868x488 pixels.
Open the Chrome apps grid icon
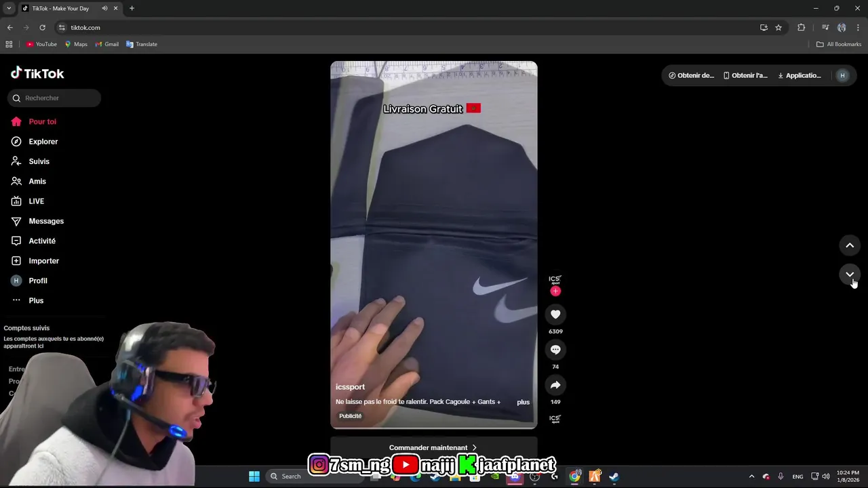point(9,44)
